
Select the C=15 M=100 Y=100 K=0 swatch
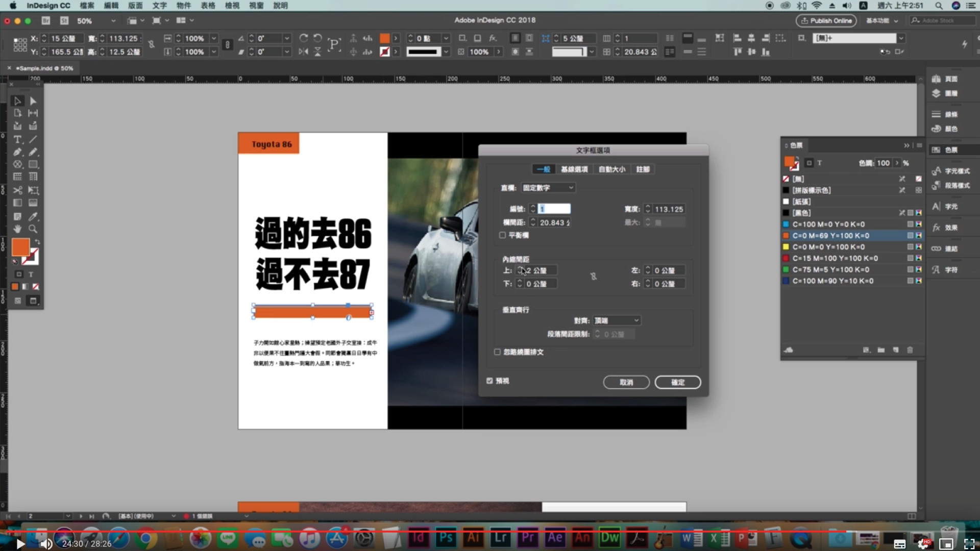click(x=852, y=258)
